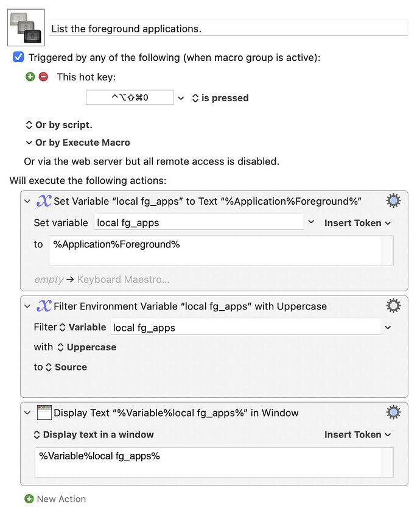The width and height of the screenshot is (420, 516).
Task: Click the green New Action plus icon
Action: 29,499
